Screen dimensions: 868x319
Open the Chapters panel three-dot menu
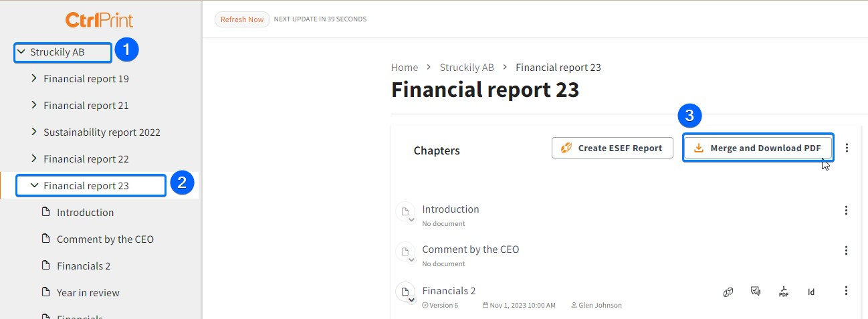tap(847, 147)
